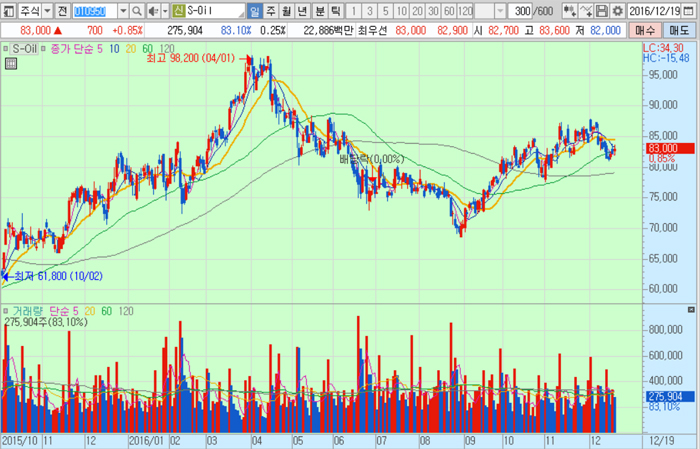The height and width of the screenshot is (449, 700).
Task: Click the left panel layout icon
Action: click(x=7, y=10)
